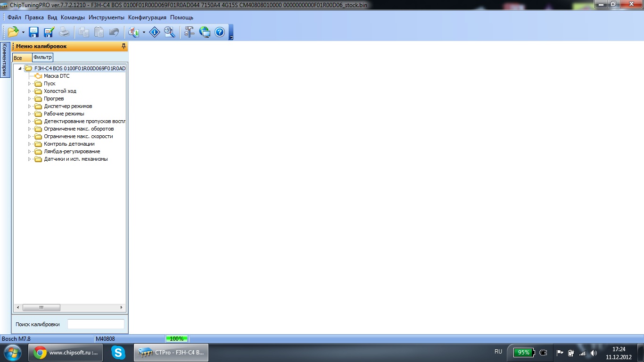
Task: Click the volume speaker tray icon
Action: point(594,353)
